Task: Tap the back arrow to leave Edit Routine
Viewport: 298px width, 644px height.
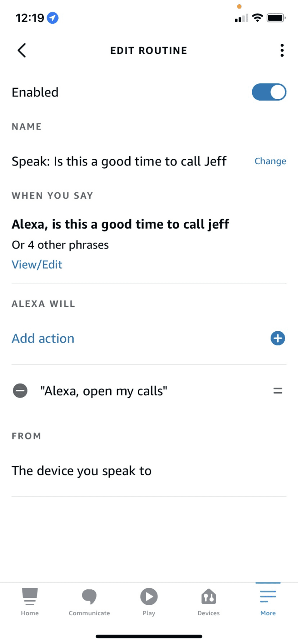Action: [21, 50]
